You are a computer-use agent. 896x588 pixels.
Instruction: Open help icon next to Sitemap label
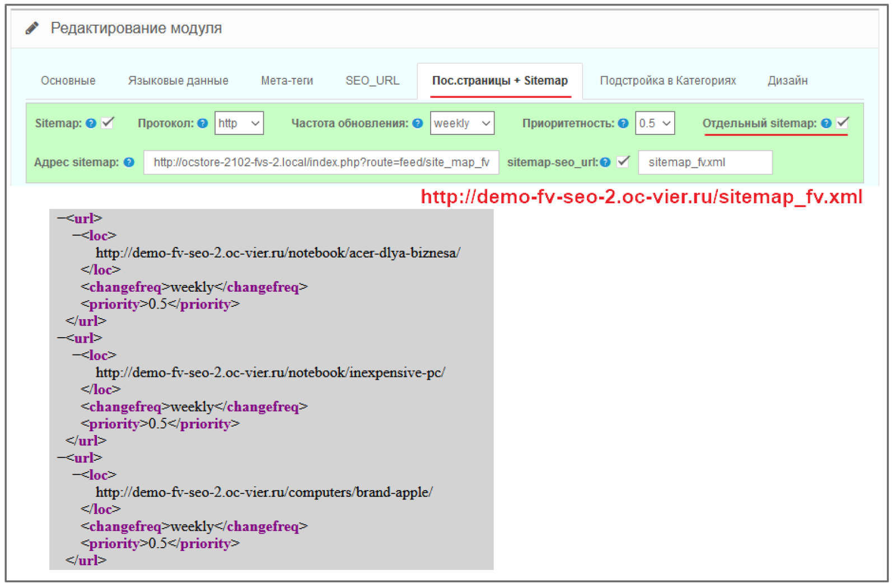click(x=91, y=123)
